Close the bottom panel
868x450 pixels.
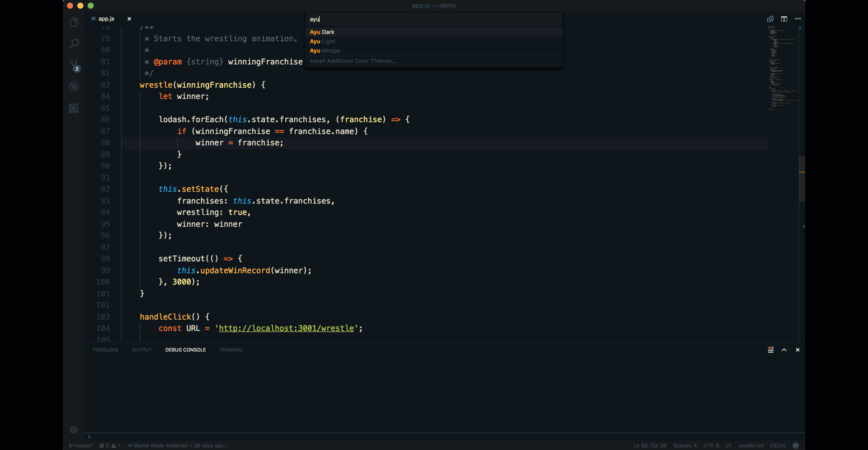point(797,350)
